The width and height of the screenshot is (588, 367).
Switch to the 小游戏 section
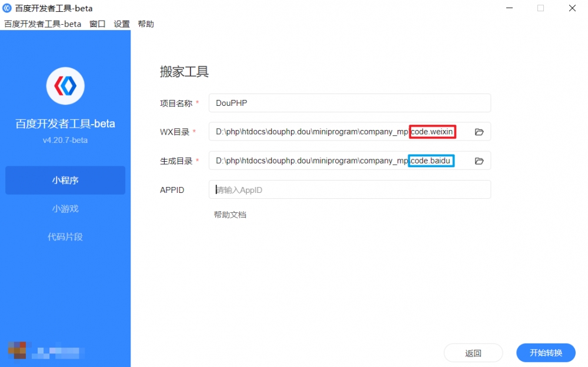click(65, 209)
